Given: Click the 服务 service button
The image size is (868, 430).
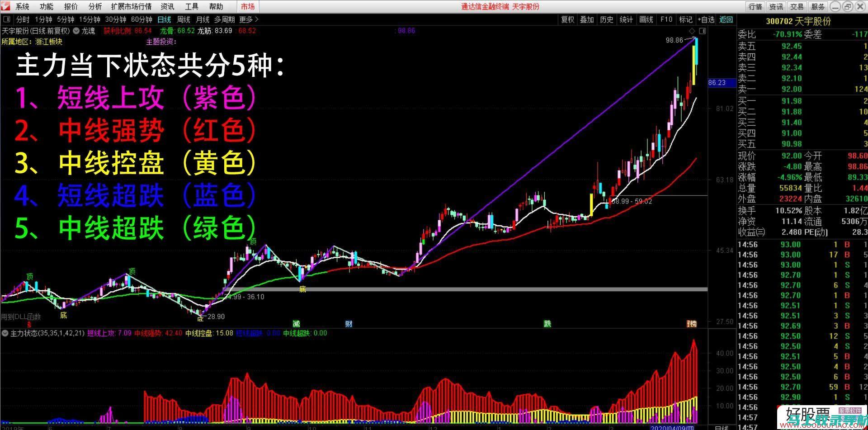Looking at the screenshot, I should (818, 6).
